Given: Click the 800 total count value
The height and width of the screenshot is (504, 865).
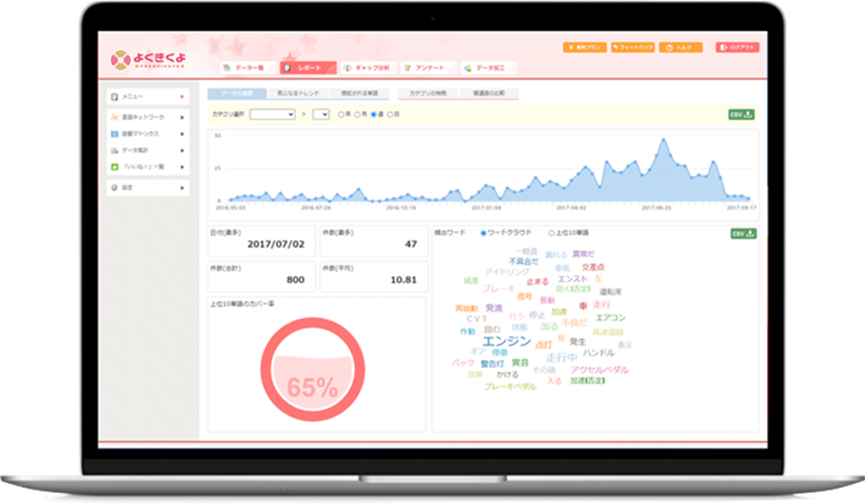Looking at the screenshot, I should pyautogui.click(x=295, y=280).
